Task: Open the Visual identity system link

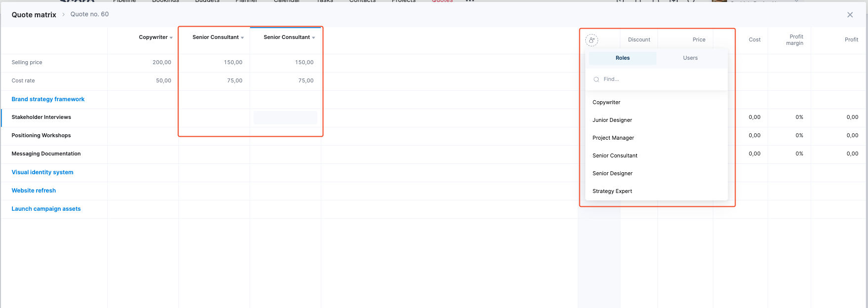Action: coord(43,172)
